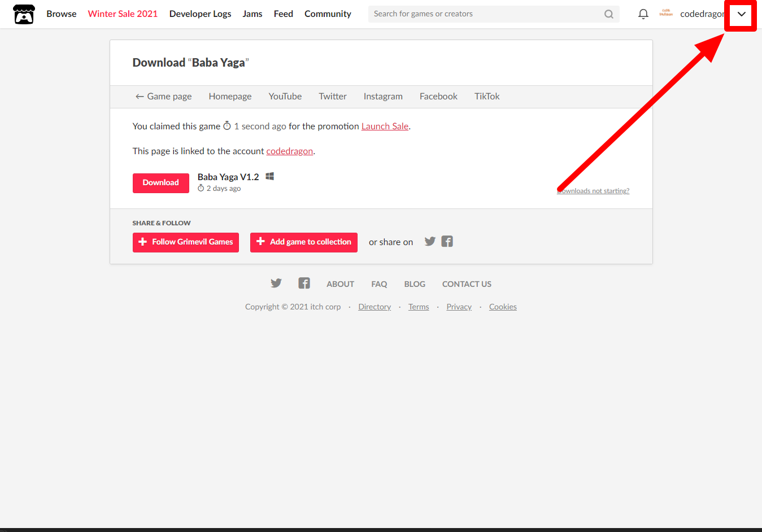This screenshot has height=532, width=762.
Task: Open the Jams page
Action: (x=252, y=14)
